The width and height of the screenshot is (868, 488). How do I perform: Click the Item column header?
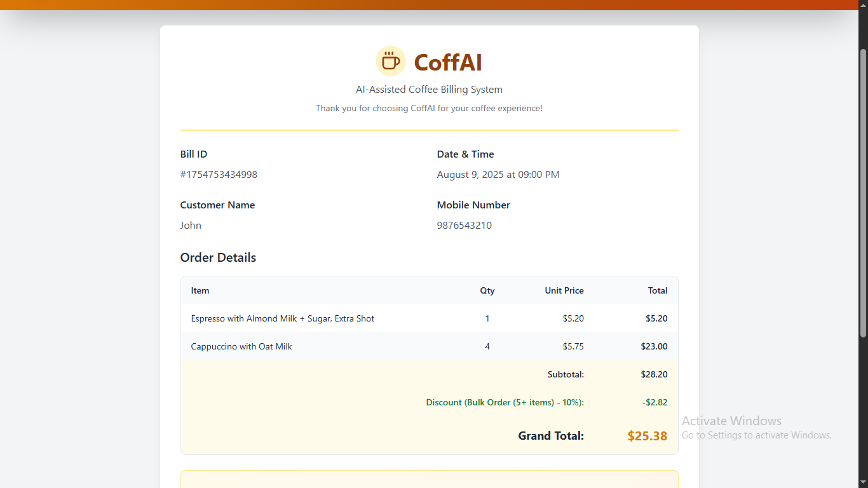pyautogui.click(x=200, y=290)
